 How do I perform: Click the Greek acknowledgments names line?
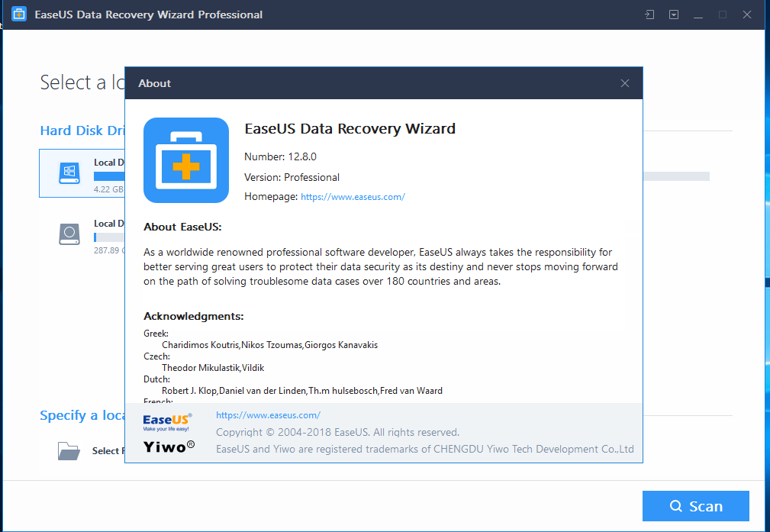click(269, 345)
